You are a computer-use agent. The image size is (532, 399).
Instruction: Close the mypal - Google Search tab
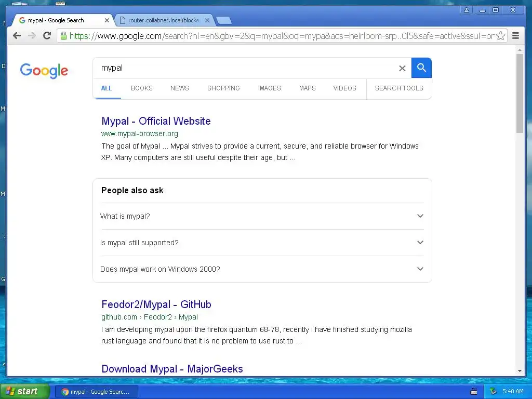(107, 20)
